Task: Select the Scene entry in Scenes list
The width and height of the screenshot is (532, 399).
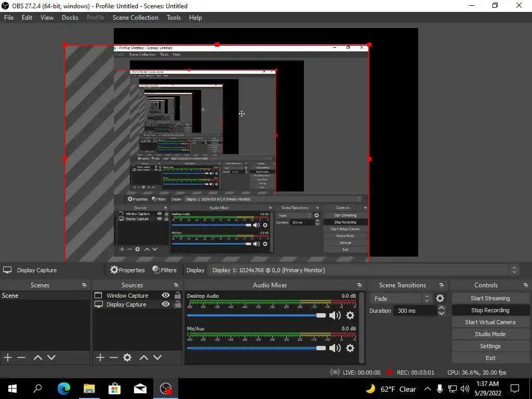Action: [45, 296]
